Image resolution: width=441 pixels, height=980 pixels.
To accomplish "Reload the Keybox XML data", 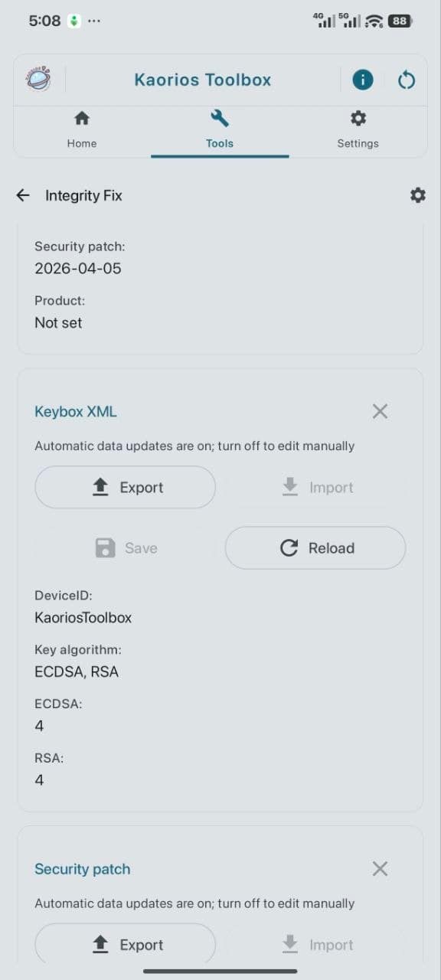I will [315, 548].
